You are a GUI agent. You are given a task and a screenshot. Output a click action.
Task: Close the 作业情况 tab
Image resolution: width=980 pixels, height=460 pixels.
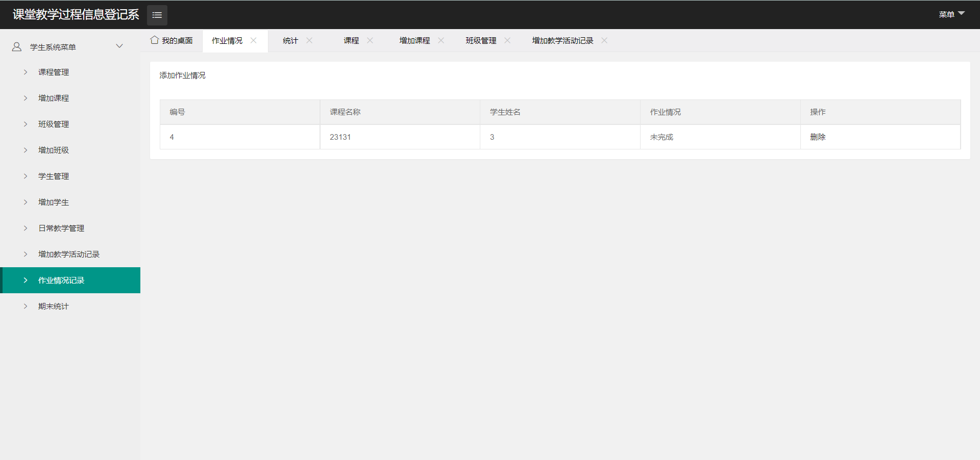pyautogui.click(x=254, y=40)
